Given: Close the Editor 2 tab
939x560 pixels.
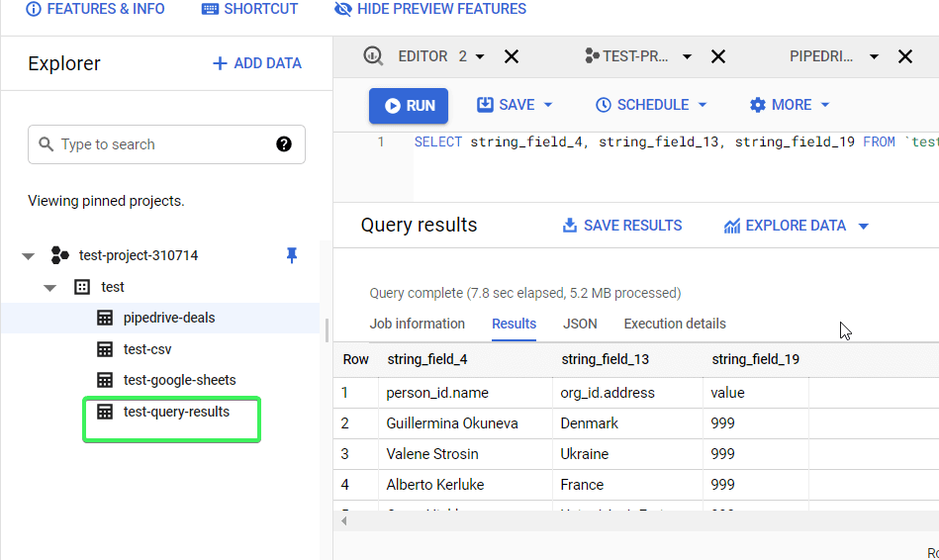Looking at the screenshot, I should coord(512,57).
